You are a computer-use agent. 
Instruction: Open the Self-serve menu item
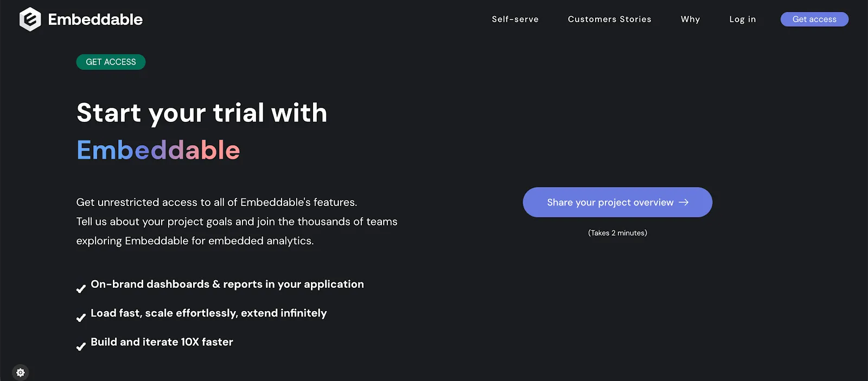click(515, 19)
